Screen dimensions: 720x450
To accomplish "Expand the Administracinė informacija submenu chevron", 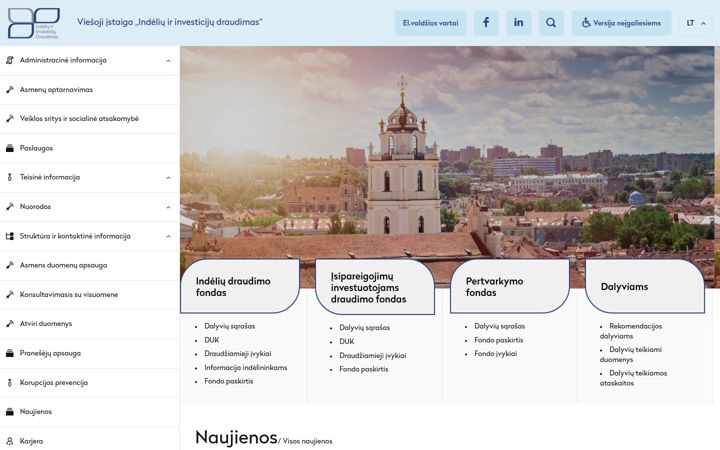I will coord(169,61).
